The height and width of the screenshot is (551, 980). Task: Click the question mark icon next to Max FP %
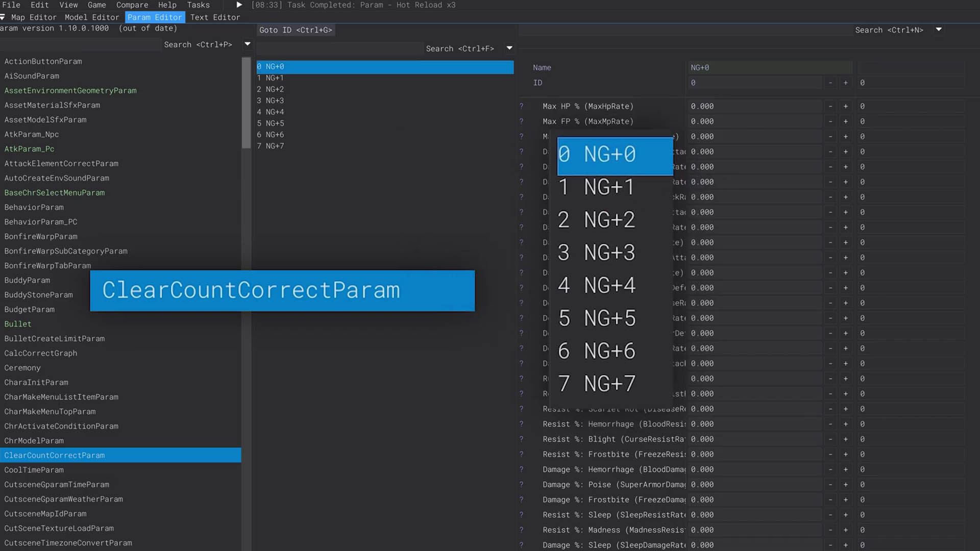tap(521, 121)
